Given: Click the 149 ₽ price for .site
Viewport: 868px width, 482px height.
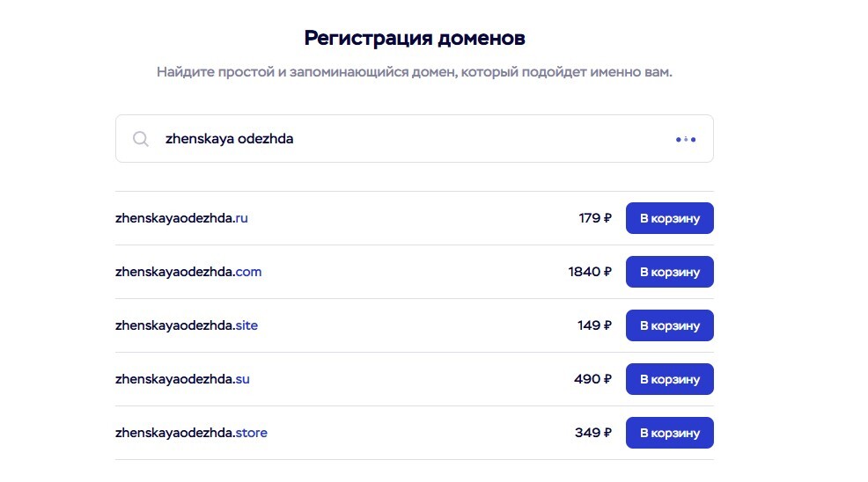Looking at the screenshot, I should click(595, 325).
